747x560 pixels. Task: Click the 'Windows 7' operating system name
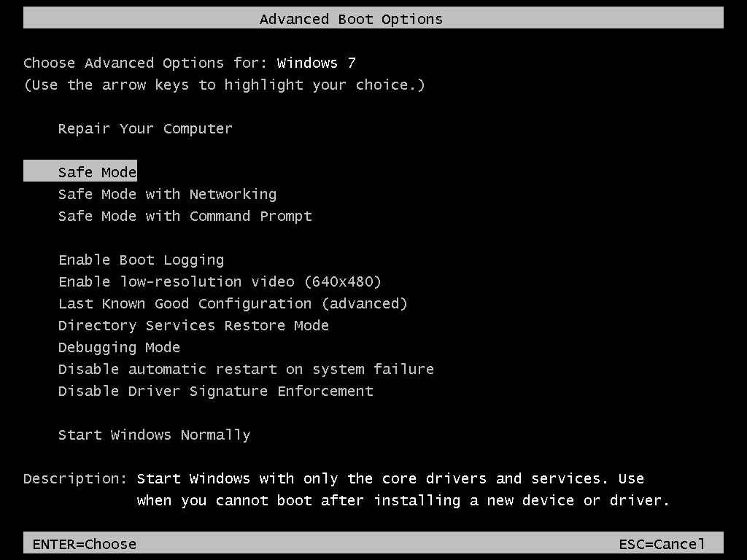[x=316, y=63]
